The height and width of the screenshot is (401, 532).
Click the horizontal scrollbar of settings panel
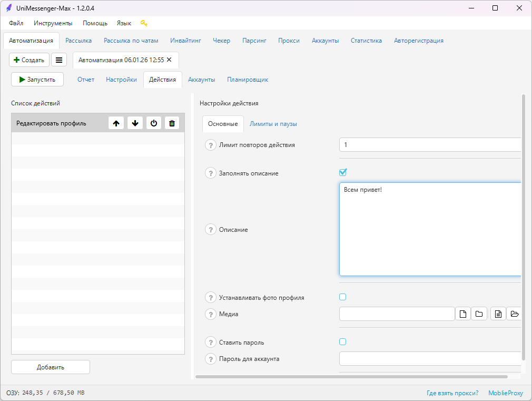coord(351,377)
